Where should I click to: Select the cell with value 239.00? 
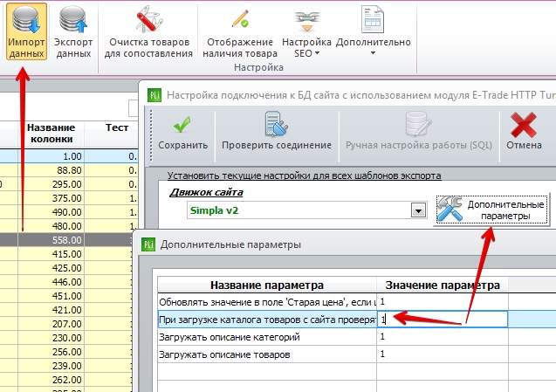coord(51,366)
